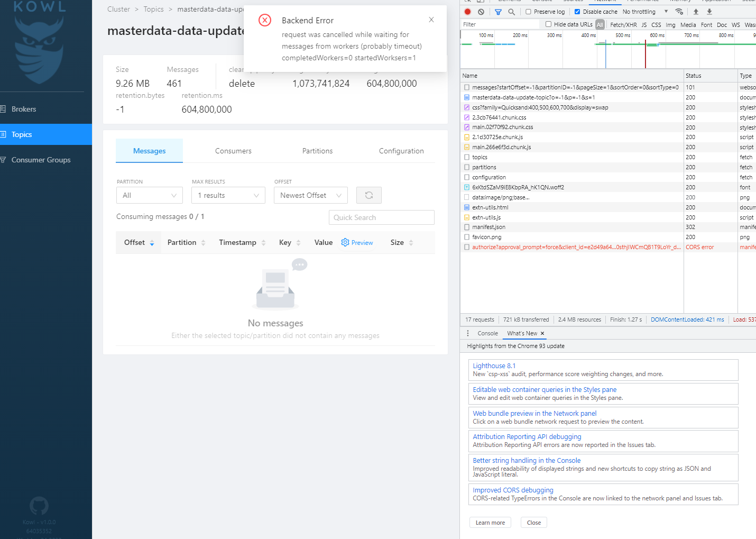Screen dimensions: 756x539
Task: Toggle the network filter funnel icon
Action: [498, 12]
